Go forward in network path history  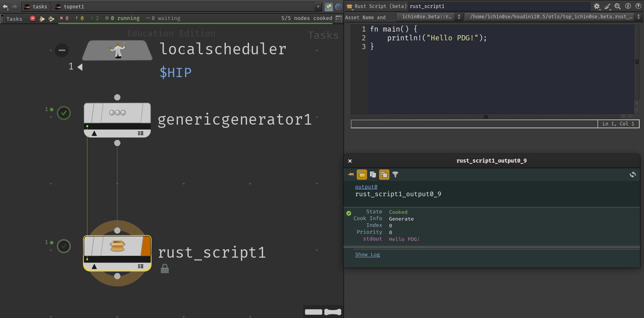click(15, 6)
